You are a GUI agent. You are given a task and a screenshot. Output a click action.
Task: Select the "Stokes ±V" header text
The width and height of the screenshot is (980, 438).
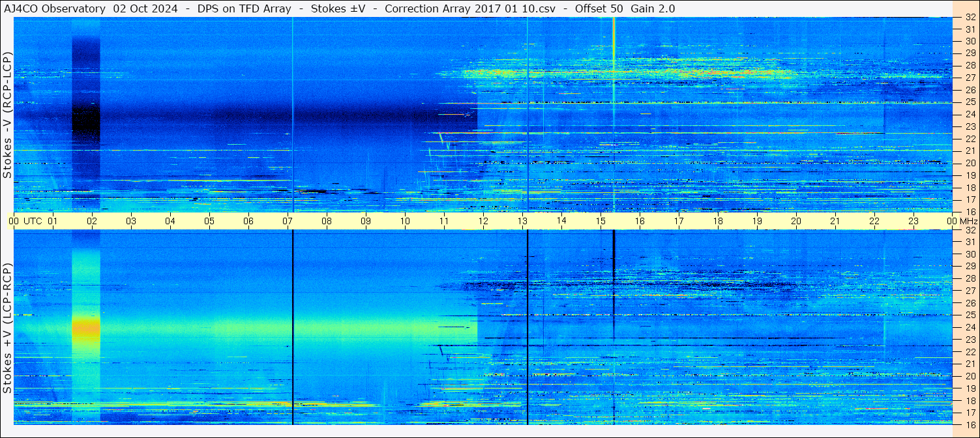click(x=338, y=8)
